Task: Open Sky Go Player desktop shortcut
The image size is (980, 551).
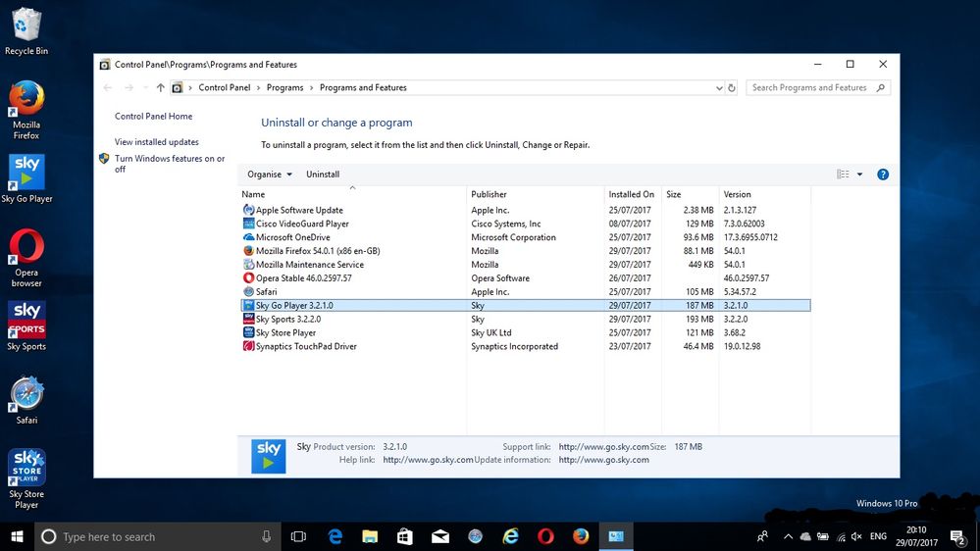Action: coord(26,178)
